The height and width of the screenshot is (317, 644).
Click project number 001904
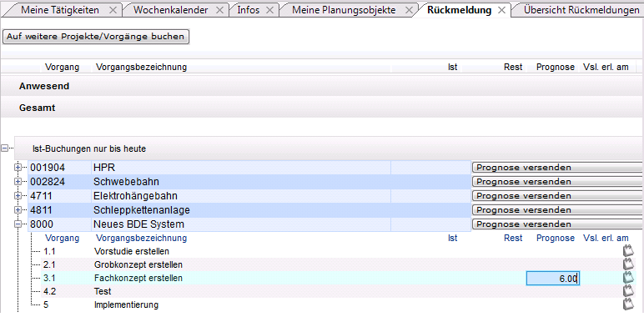(x=48, y=168)
